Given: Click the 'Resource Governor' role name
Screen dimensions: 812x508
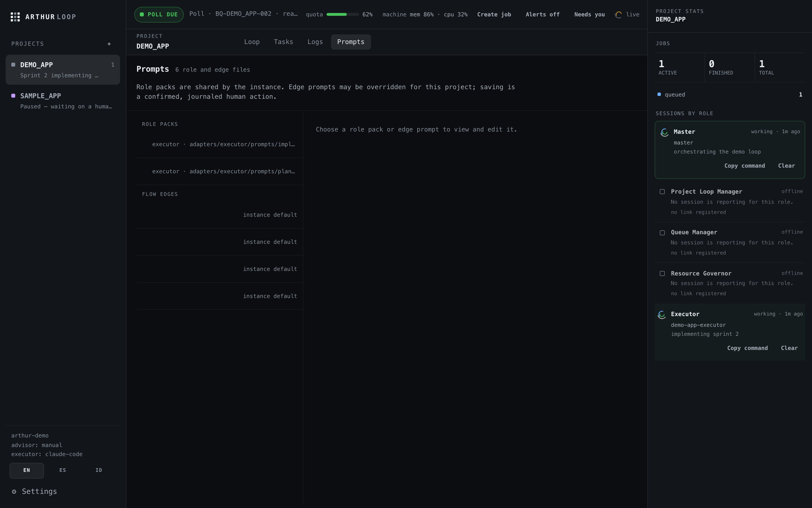Looking at the screenshot, I should pos(701,273).
